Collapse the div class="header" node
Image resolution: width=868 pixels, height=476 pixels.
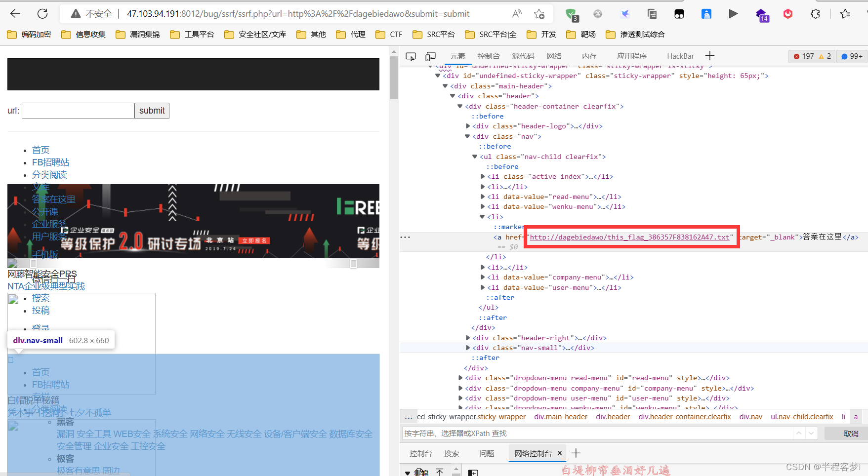[x=453, y=96]
